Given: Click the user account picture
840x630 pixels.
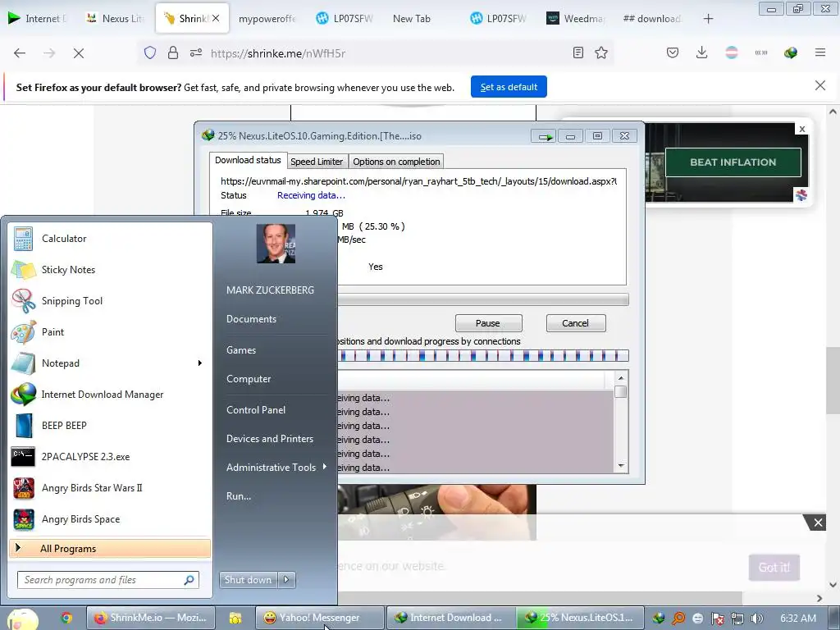Looking at the screenshot, I should tap(276, 243).
